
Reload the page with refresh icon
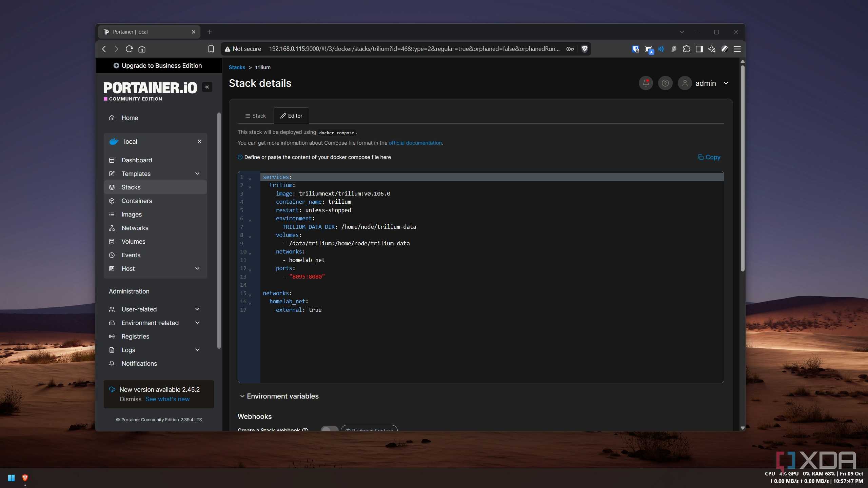[129, 49]
